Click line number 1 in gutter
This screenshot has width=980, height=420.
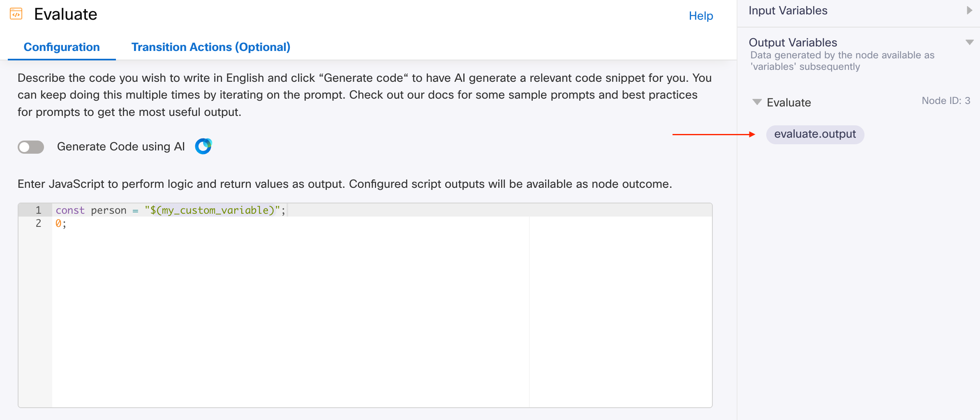(x=38, y=210)
